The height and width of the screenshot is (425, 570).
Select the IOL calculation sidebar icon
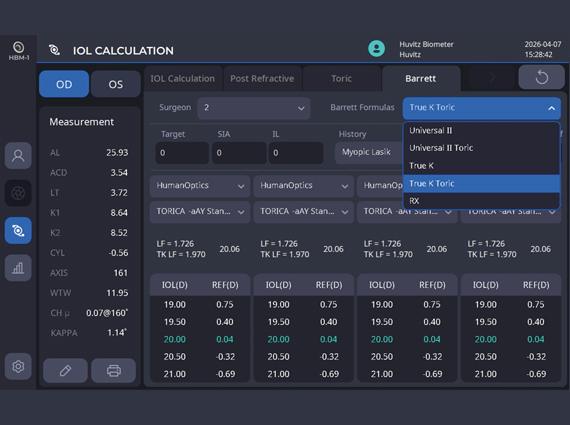18,230
